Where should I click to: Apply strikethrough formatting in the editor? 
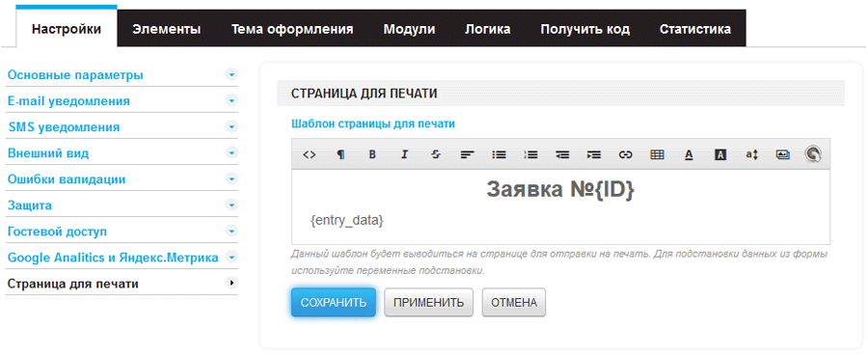(x=436, y=155)
